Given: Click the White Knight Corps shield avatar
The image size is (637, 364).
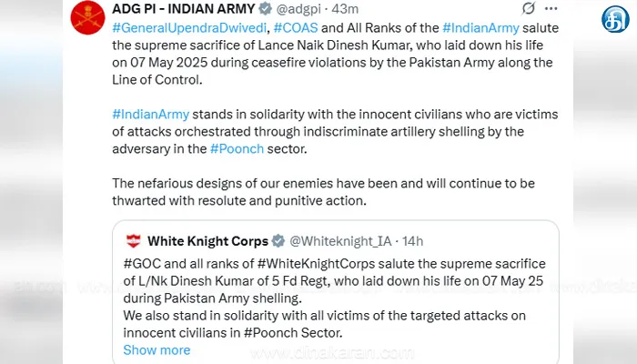Looking at the screenshot, I should click(133, 241).
